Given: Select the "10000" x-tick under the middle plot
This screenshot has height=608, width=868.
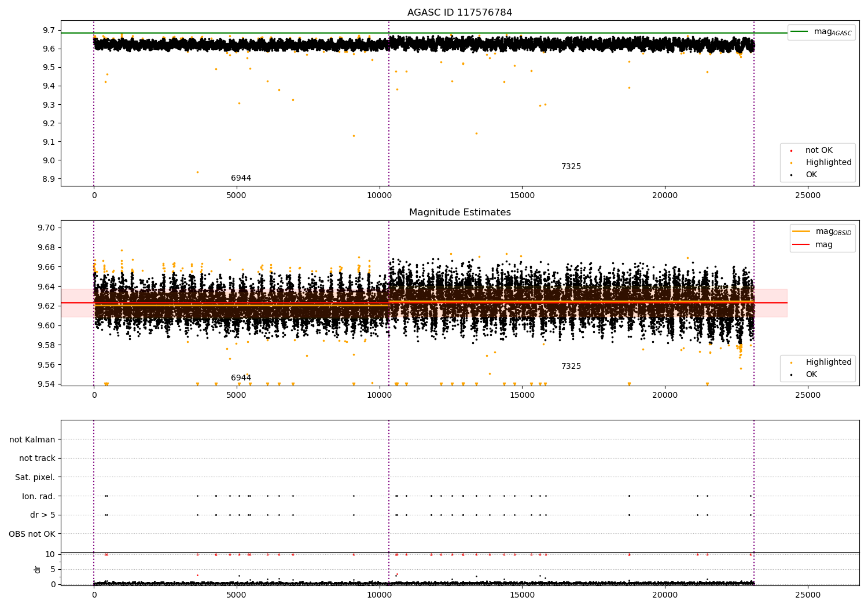Looking at the screenshot, I should click(x=379, y=395).
